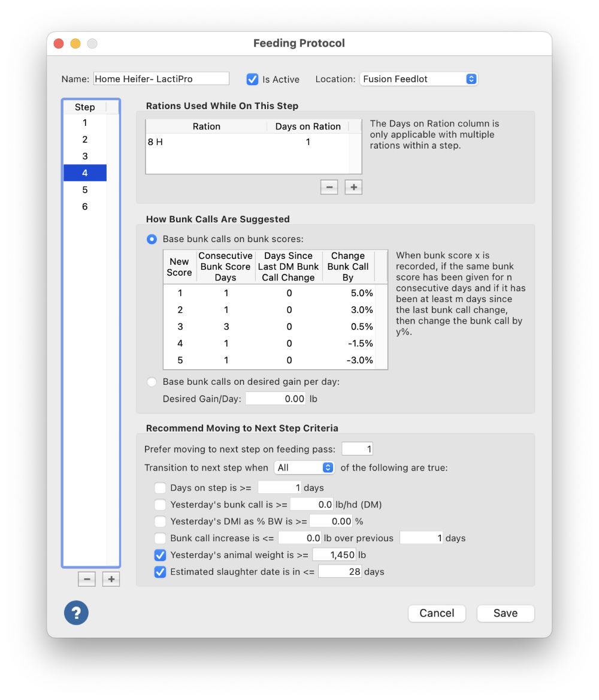Close the Feeding Protocol window
This screenshot has height=700, width=599.
(59, 43)
